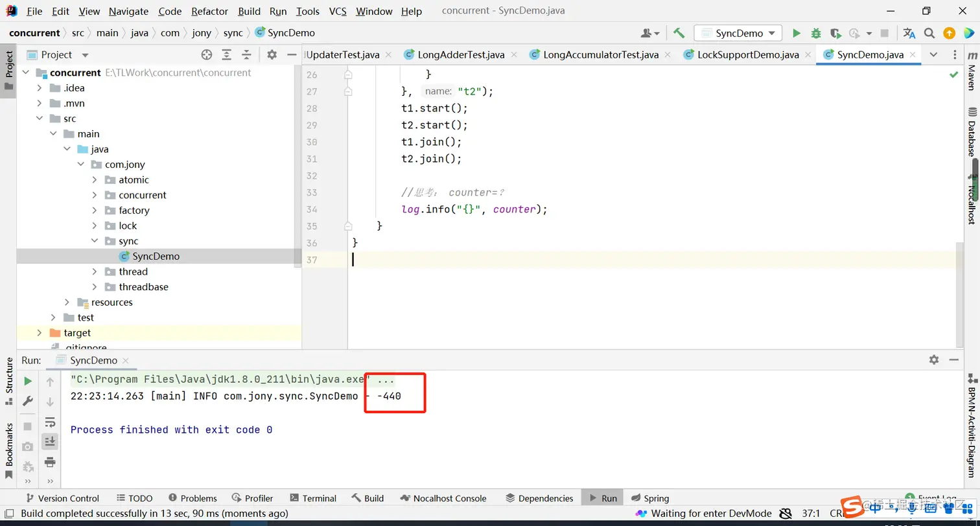The height and width of the screenshot is (526, 980).
Task: Click the jony breadcrumb in navigation bar
Action: click(x=202, y=33)
